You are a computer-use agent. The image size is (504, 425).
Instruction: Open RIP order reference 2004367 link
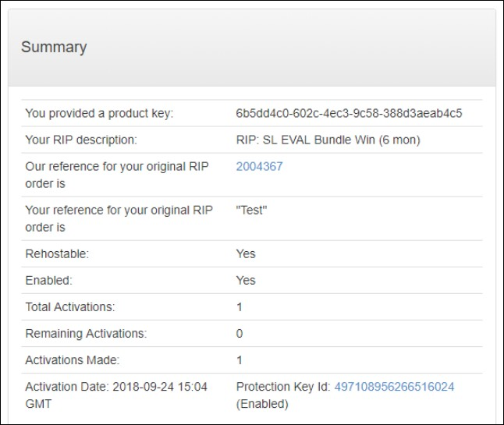pos(259,166)
